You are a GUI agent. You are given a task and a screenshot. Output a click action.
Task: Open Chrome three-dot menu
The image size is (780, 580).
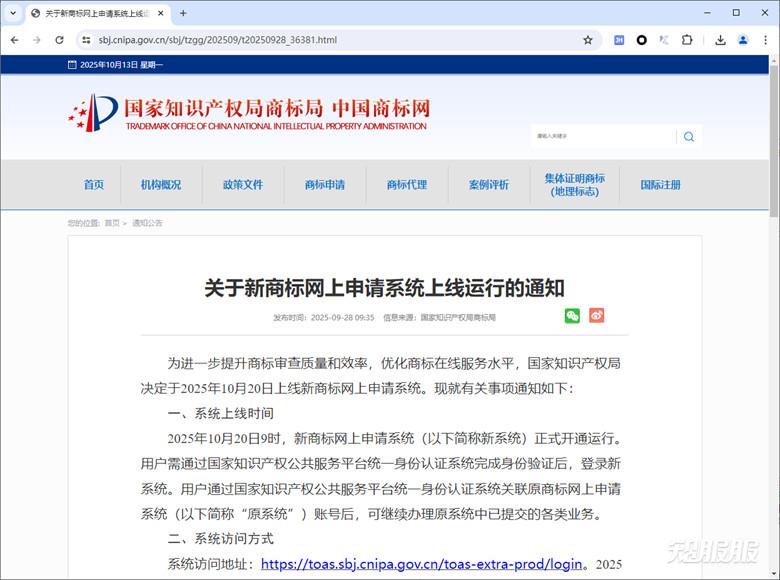click(x=766, y=40)
